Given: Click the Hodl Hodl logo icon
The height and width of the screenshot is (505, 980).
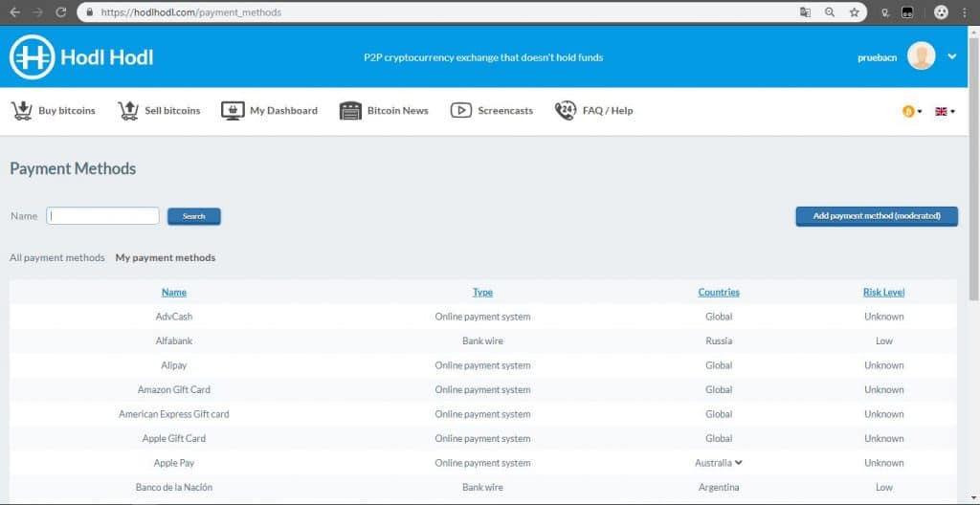Looking at the screenshot, I should coord(33,56).
